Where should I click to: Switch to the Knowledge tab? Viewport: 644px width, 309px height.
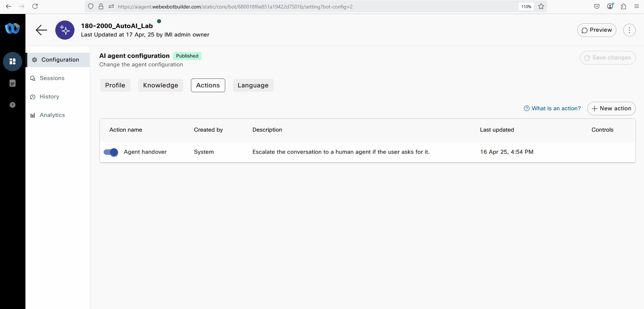[160, 86]
